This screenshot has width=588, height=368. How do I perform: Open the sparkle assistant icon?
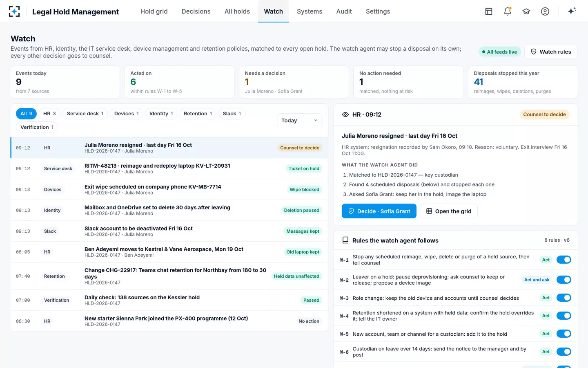[x=572, y=11]
